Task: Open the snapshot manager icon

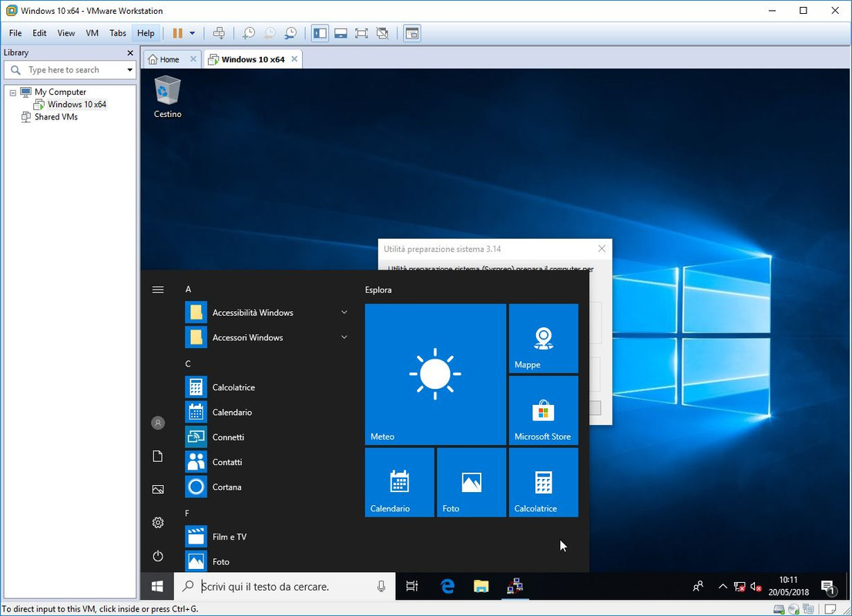Action: (290, 33)
